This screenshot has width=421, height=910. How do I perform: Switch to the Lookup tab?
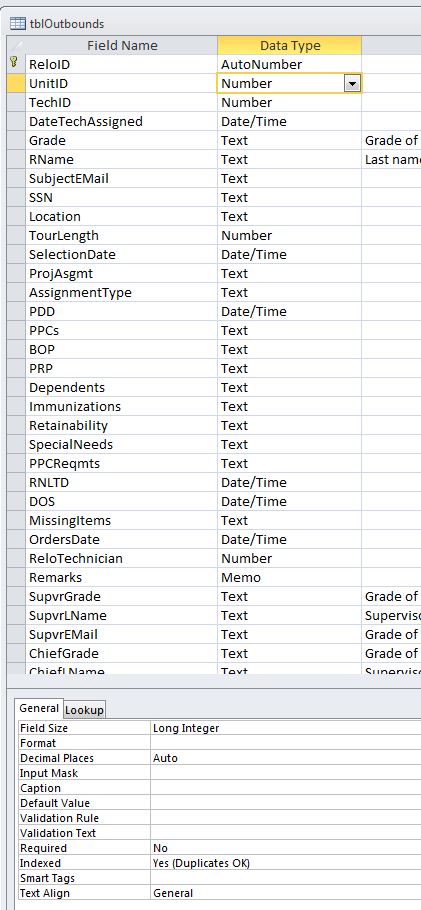(84, 710)
